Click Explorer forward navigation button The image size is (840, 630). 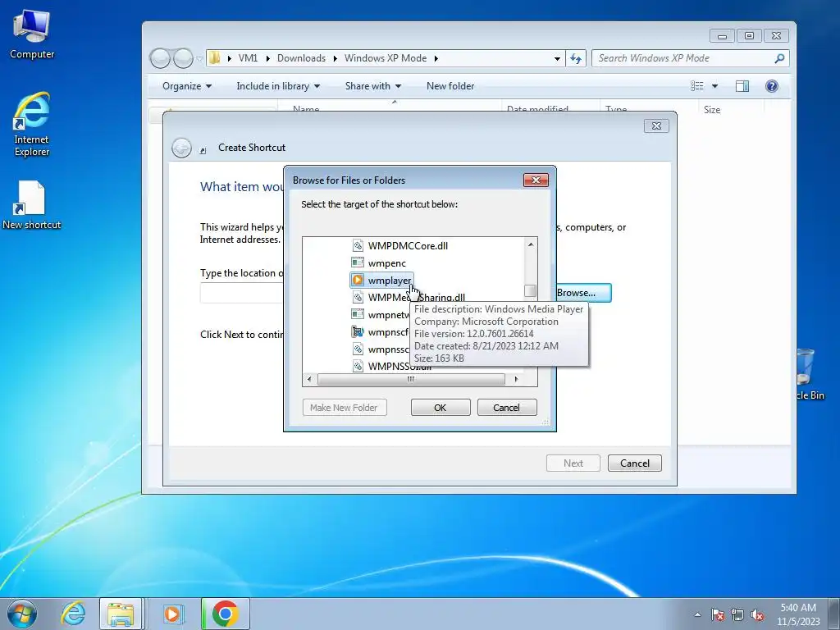pyautogui.click(x=183, y=58)
